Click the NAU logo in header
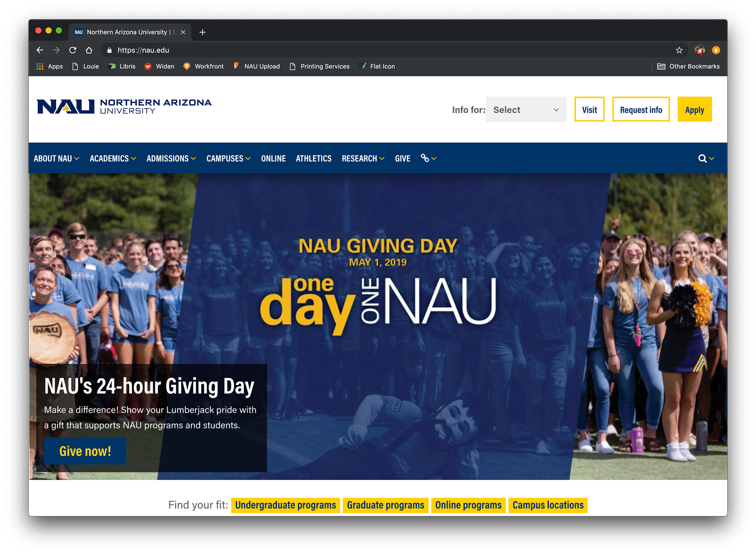 [124, 107]
